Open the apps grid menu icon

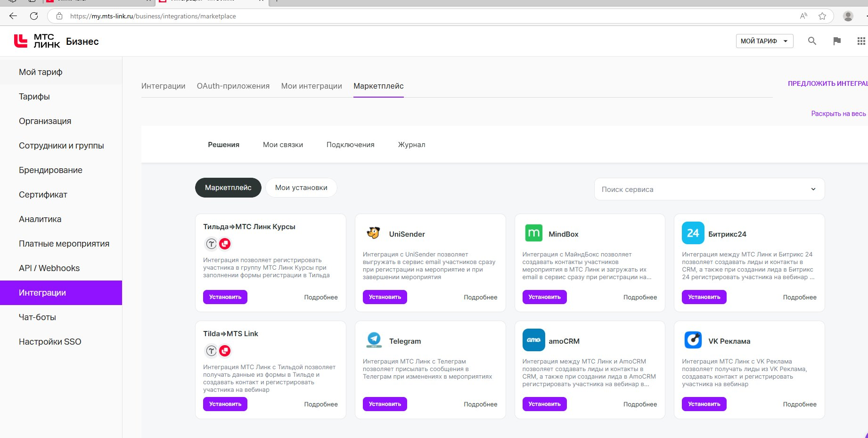861,41
